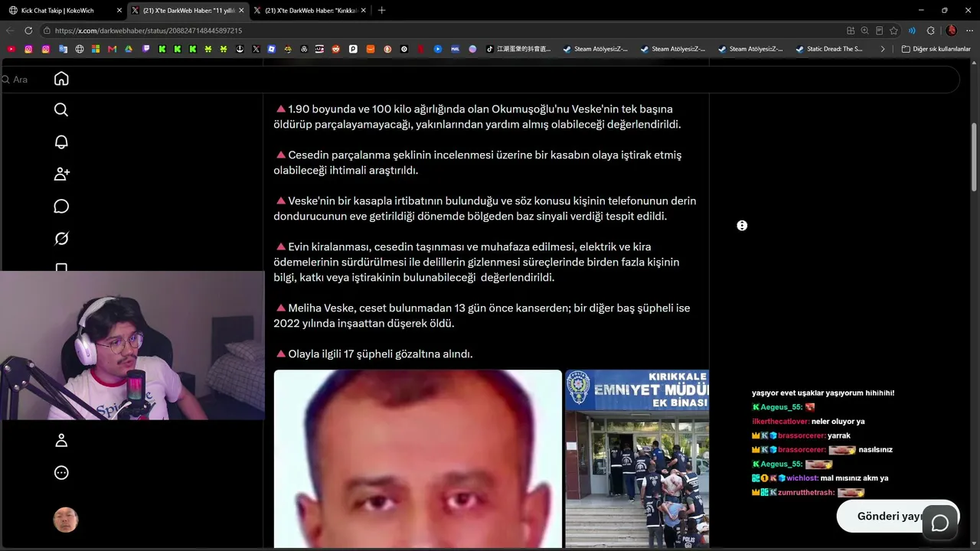Open the suspect portrait photo
The width and height of the screenshot is (980, 551).
(x=418, y=459)
